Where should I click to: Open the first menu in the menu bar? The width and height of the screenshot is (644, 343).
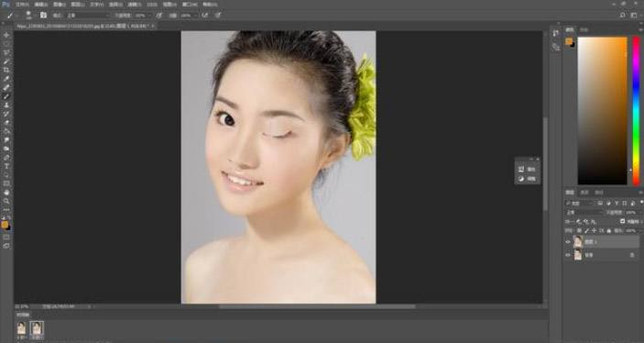coord(22,4)
